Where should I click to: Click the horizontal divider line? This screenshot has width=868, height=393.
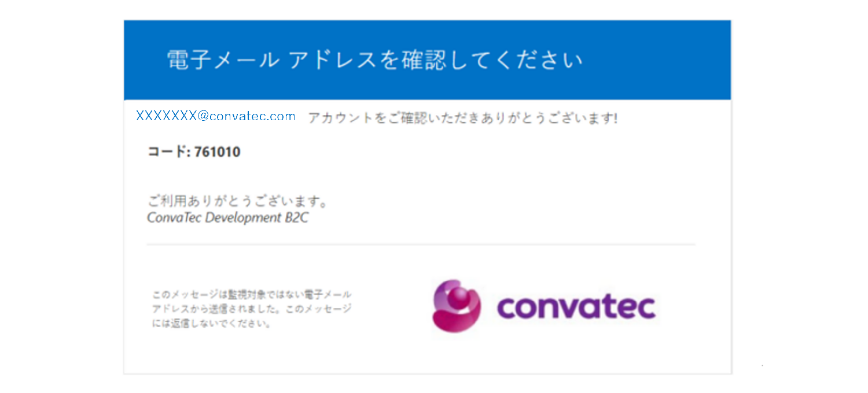coord(421,244)
